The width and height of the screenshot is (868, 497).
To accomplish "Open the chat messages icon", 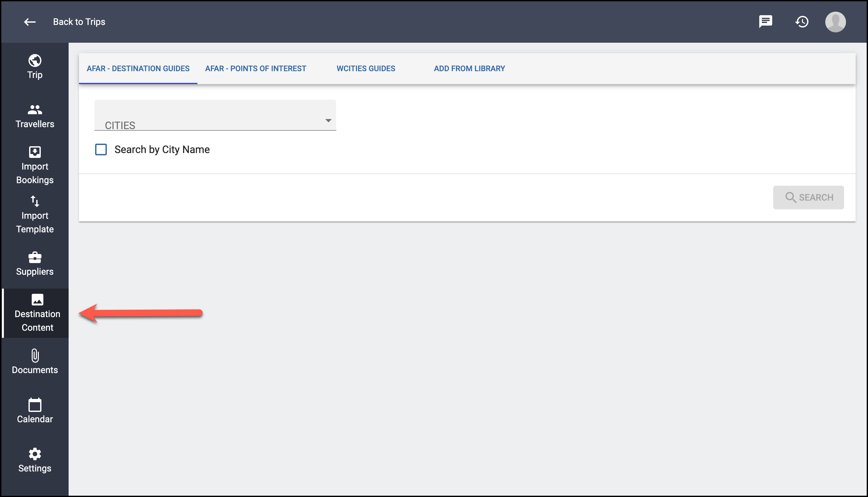I will coord(766,22).
